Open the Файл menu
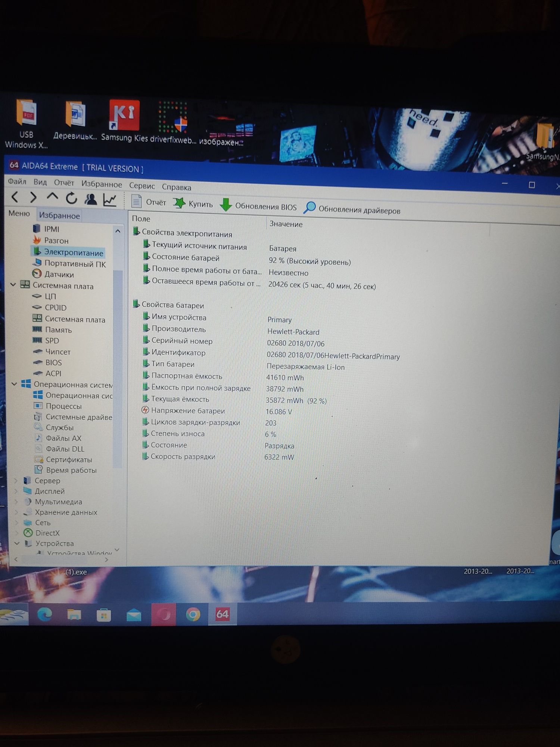The height and width of the screenshot is (747, 560). coord(17,182)
